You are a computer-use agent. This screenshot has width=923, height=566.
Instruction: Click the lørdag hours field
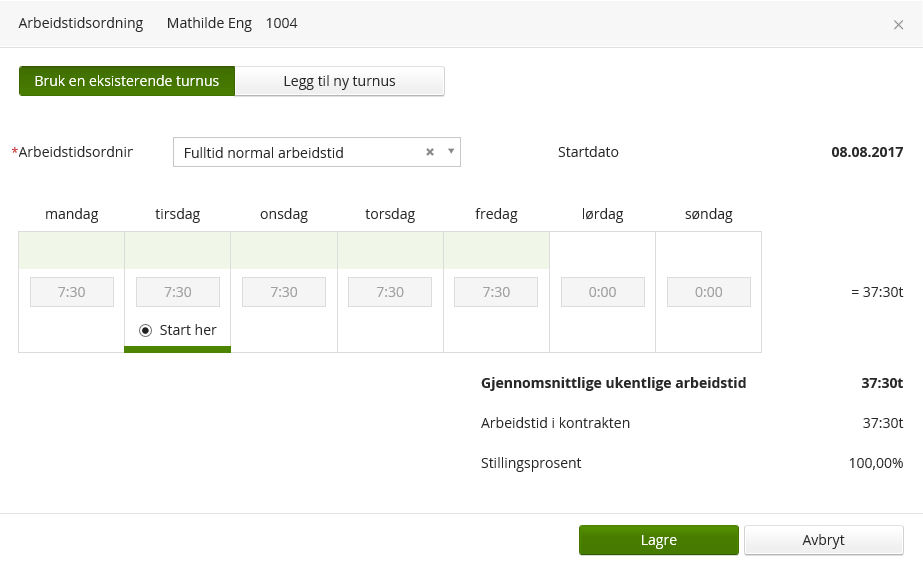[602, 292]
